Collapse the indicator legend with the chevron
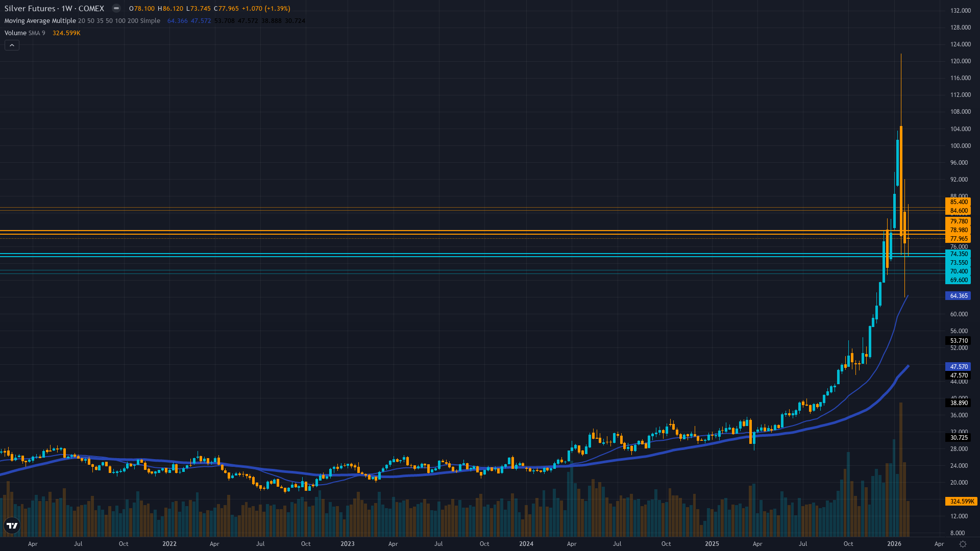 pyautogui.click(x=12, y=45)
